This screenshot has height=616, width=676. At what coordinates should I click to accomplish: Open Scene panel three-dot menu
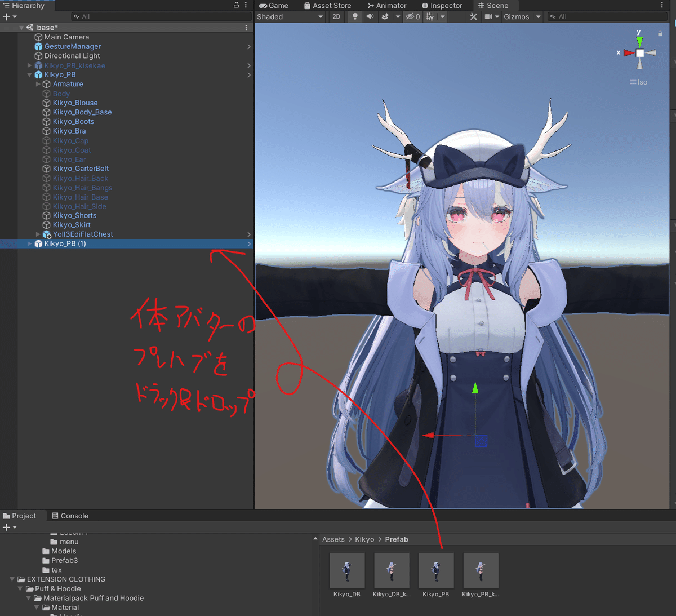pyautogui.click(x=662, y=5)
